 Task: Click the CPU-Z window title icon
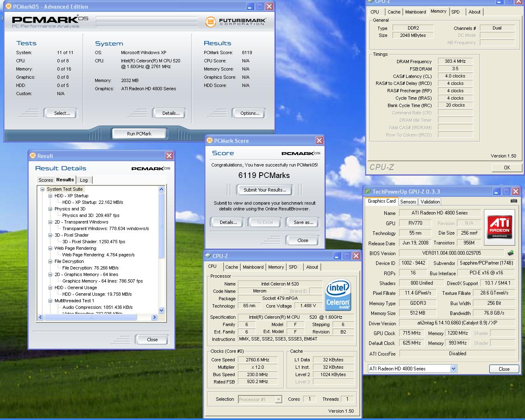click(208, 256)
